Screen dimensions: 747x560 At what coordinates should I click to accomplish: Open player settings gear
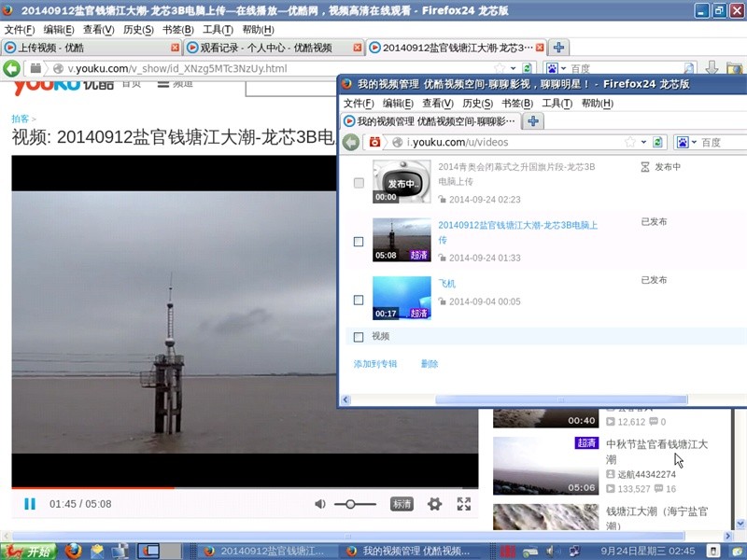[x=434, y=504]
